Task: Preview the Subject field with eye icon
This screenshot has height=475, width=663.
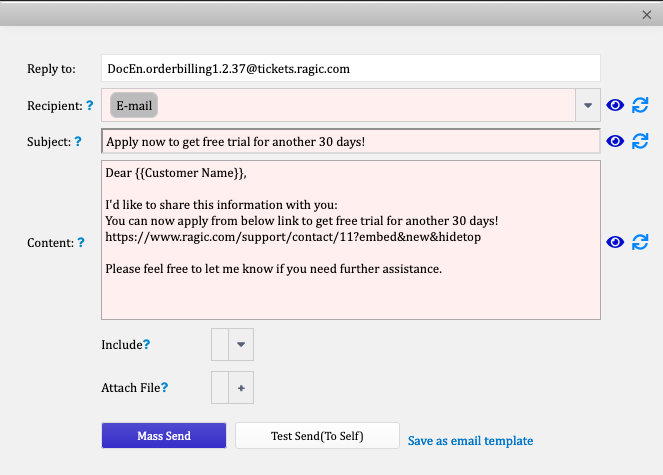Action: [615, 141]
